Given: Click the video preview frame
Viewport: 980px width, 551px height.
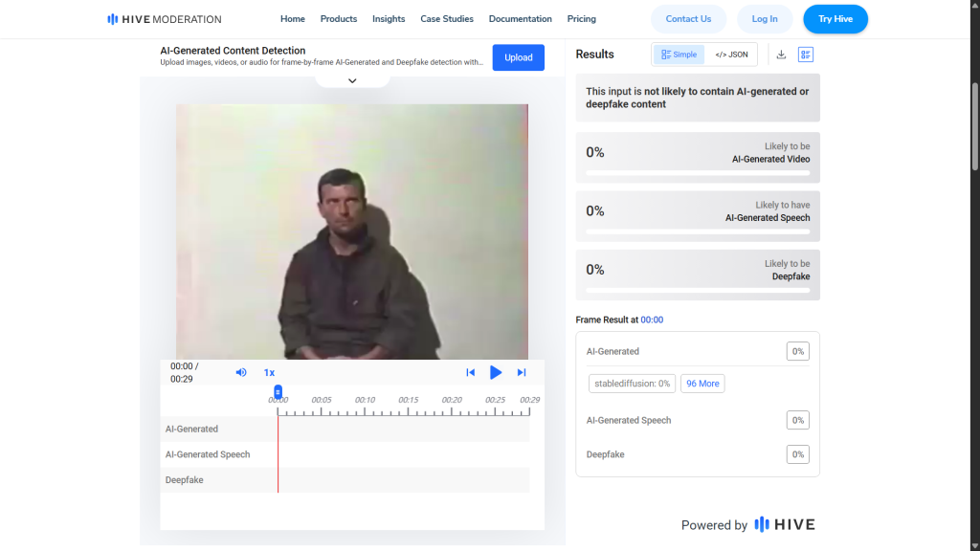Looking at the screenshot, I should pyautogui.click(x=351, y=231).
